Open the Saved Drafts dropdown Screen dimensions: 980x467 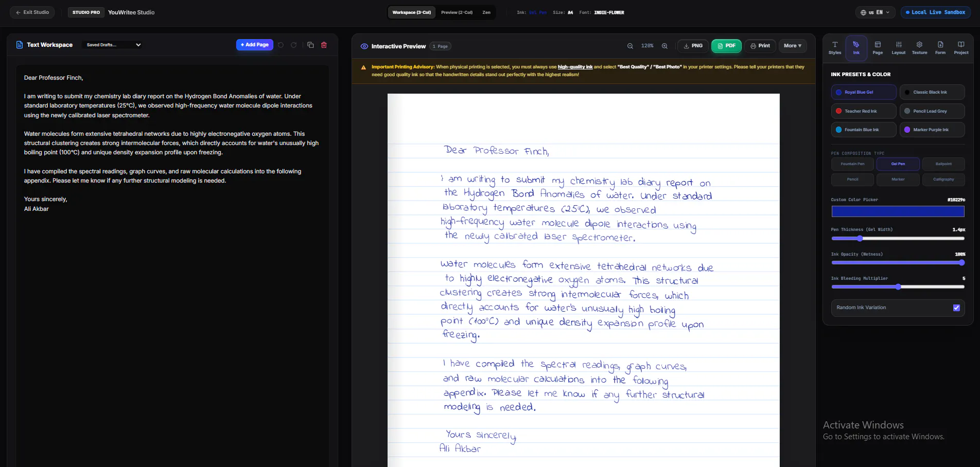(x=113, y=45)
